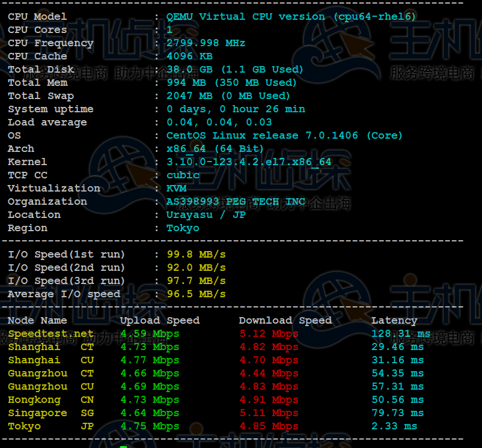Click Shanghai CU latency 31.16 ms
The height and width of the screenshot is (448, 482).
(x=397, y=360)
